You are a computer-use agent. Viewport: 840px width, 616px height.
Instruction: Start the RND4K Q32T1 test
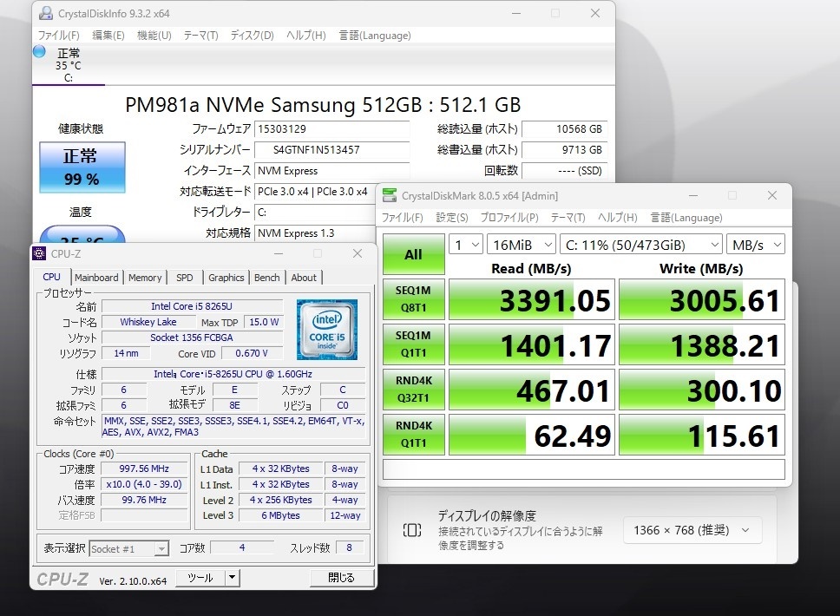[414, 389]
